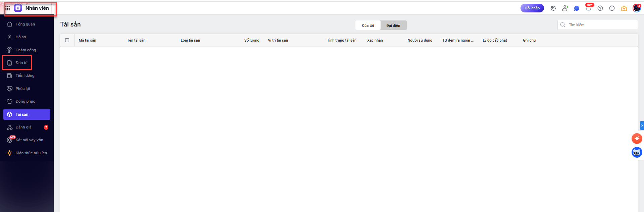Click the Mã tài sản column header
The height and width of the screenshot is (212, 644).
87,40
